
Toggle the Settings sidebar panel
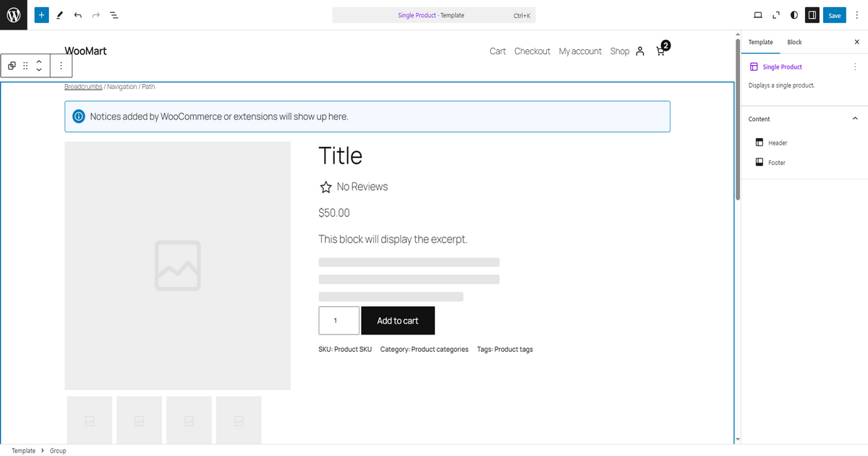812,15
